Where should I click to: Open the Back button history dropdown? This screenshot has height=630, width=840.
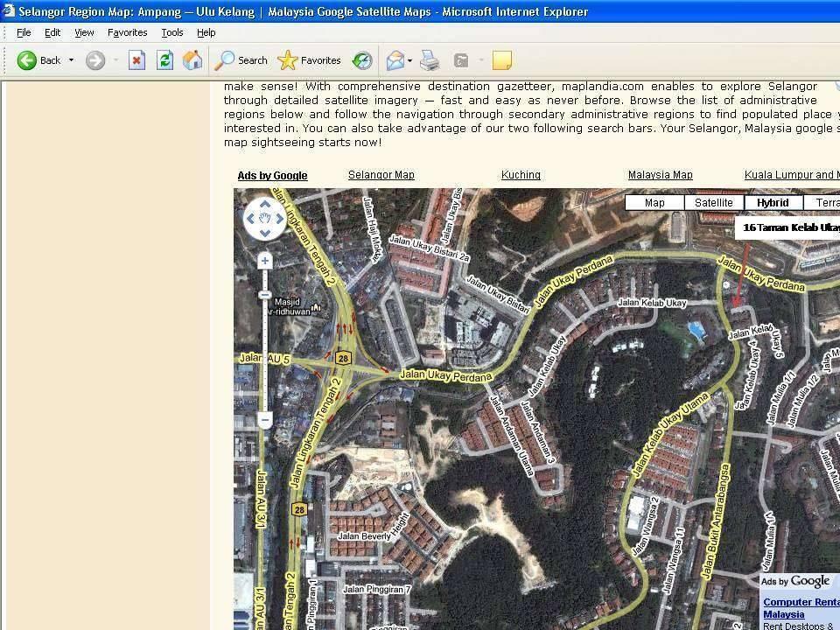point(71,60)
